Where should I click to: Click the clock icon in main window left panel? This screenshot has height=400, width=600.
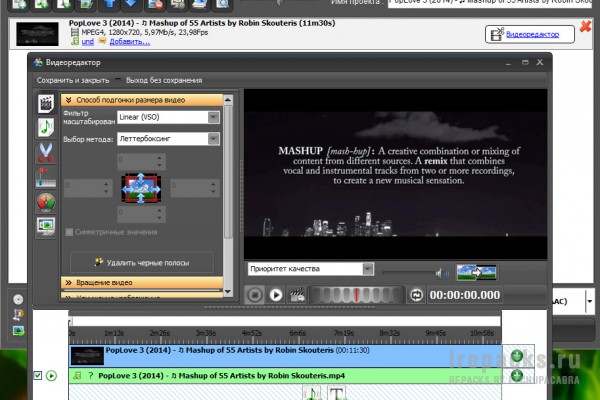click(x=18, y=299)
